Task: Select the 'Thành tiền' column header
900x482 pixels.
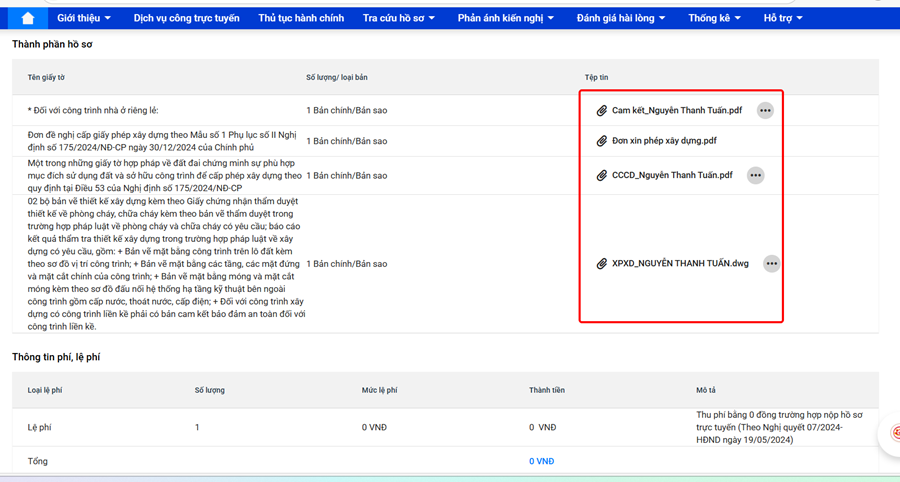Action: coord(546,390)
